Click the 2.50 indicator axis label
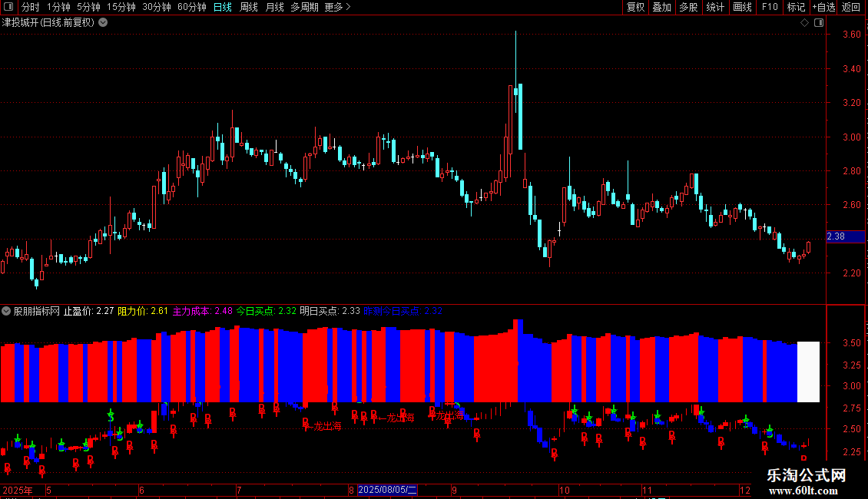 tap(851, 429)
